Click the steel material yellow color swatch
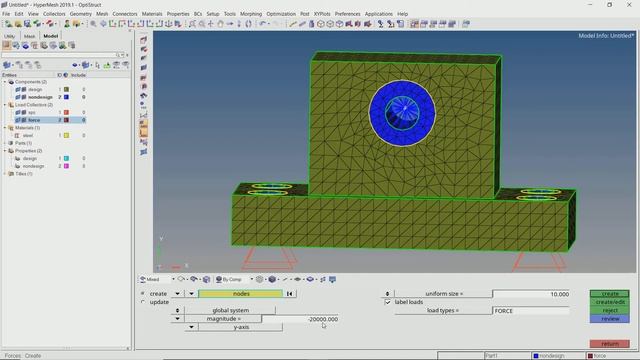 click(66, 135)
